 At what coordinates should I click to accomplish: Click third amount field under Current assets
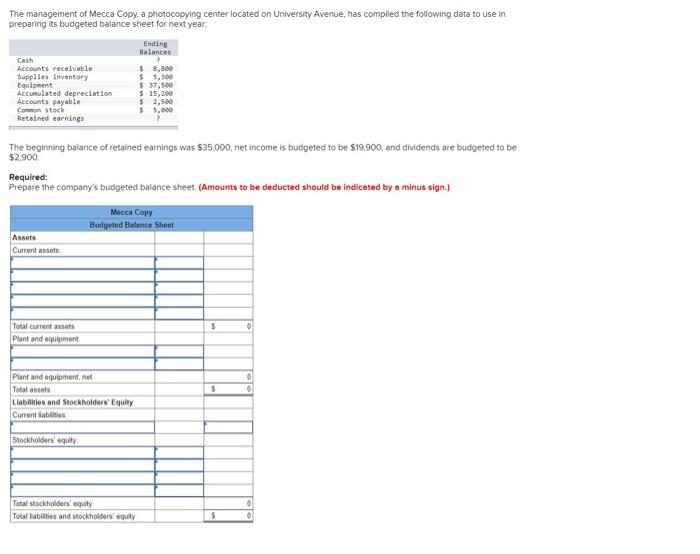(179, 288)
